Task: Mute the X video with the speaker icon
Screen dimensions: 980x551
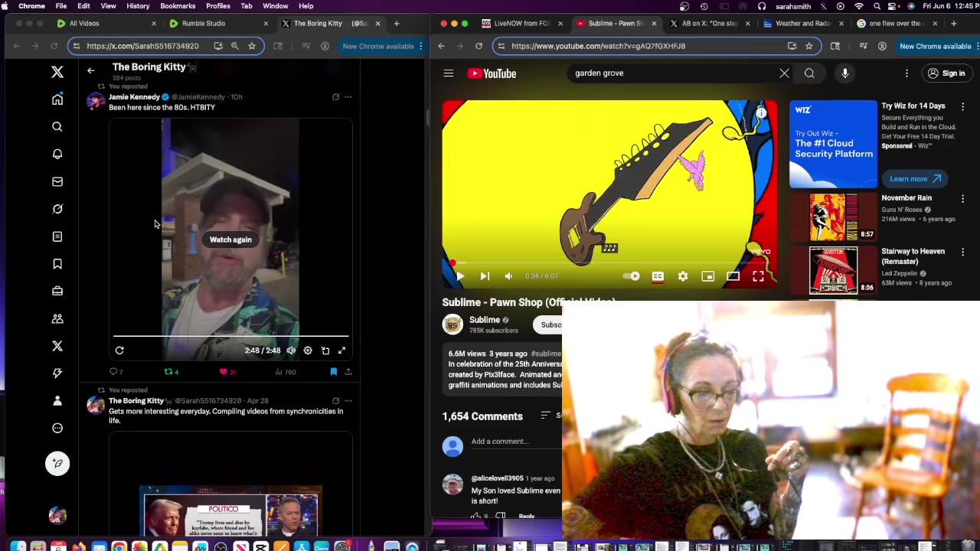Action: click(x=291, y=350)
